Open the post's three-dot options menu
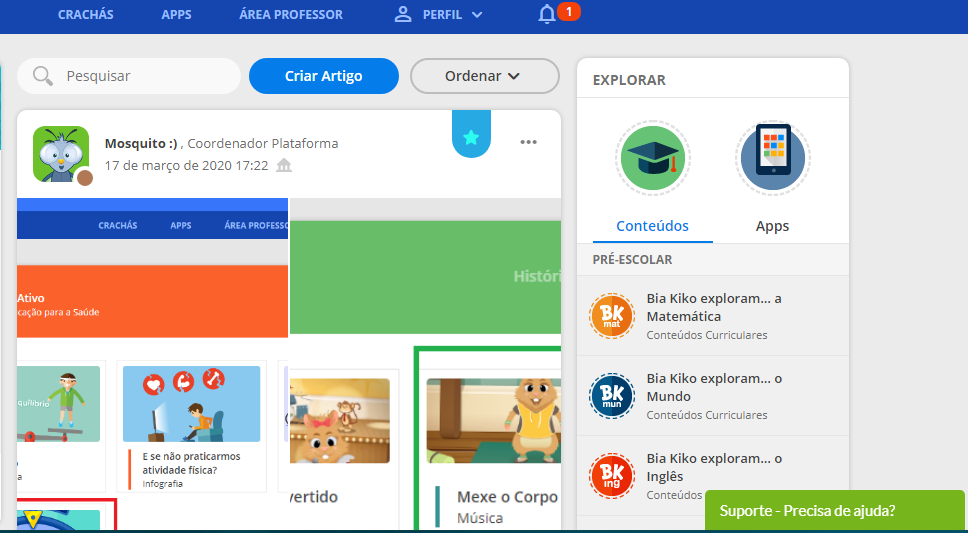968x533 pixels. (529, 142)
